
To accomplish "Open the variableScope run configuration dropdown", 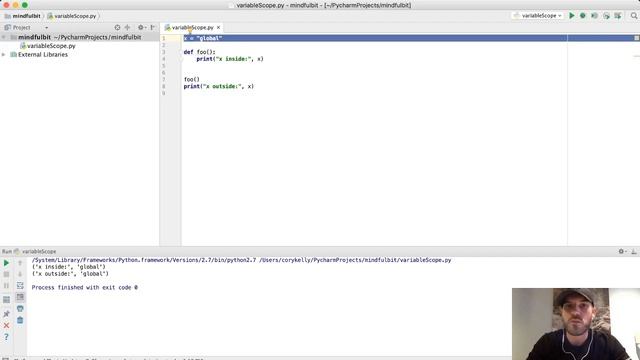I will (x=538, y=16).
